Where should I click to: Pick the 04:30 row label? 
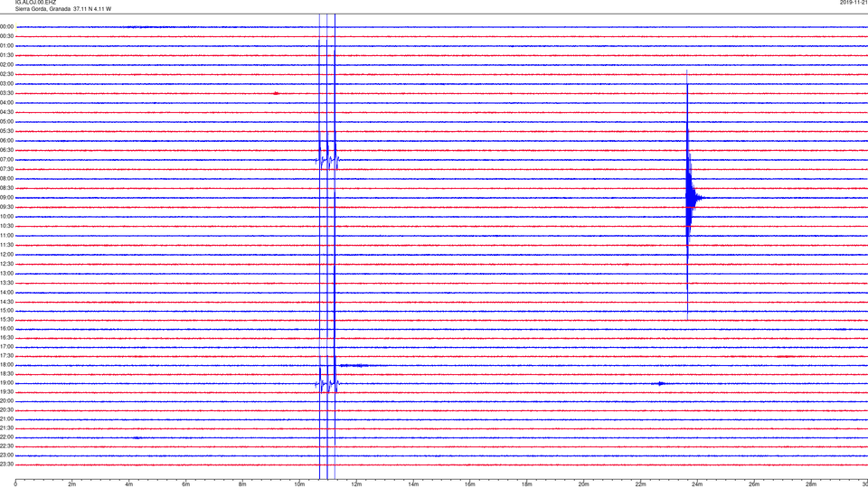click(7, 112)
